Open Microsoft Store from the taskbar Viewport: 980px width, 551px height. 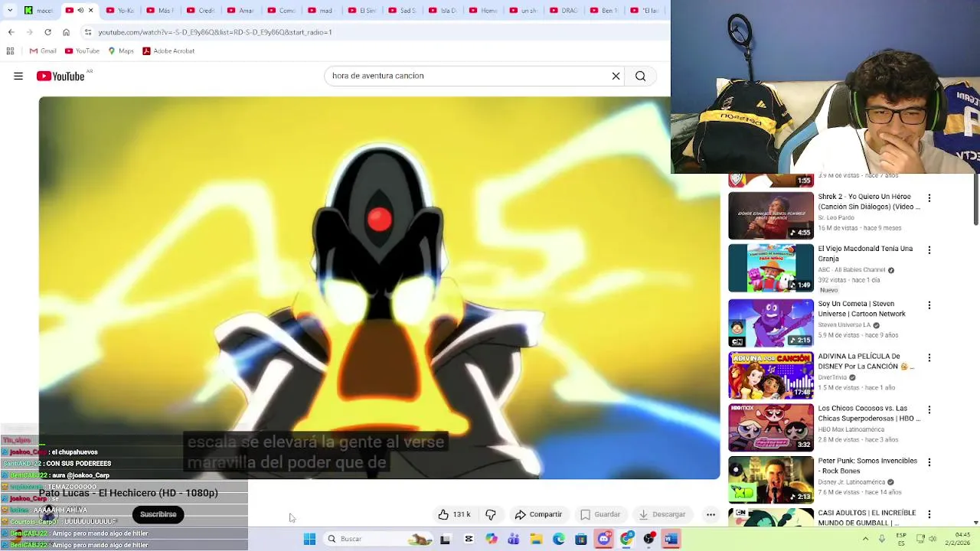(581, 540)
